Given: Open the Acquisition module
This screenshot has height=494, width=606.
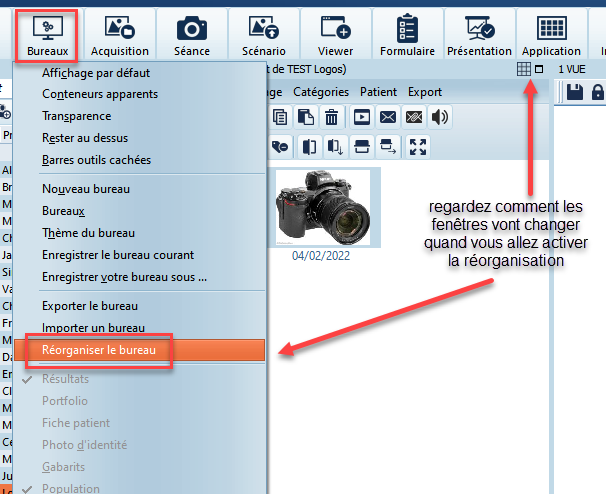Looking at the screenshot, I should click(120, 35).
